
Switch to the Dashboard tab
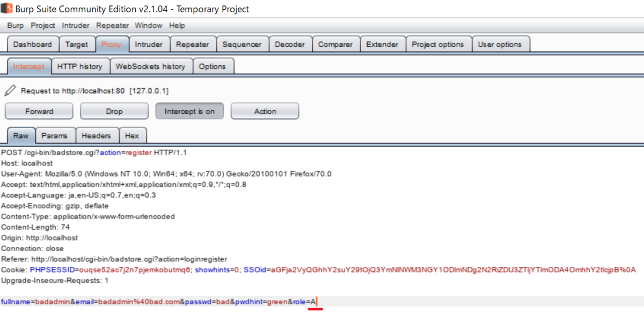pos(33,45)
